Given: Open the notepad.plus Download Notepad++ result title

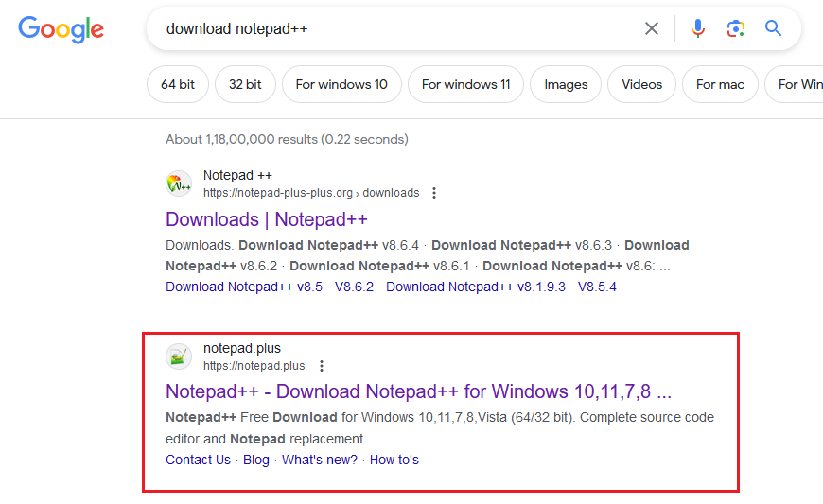Looking at the screenshot, I should (418, 391).
